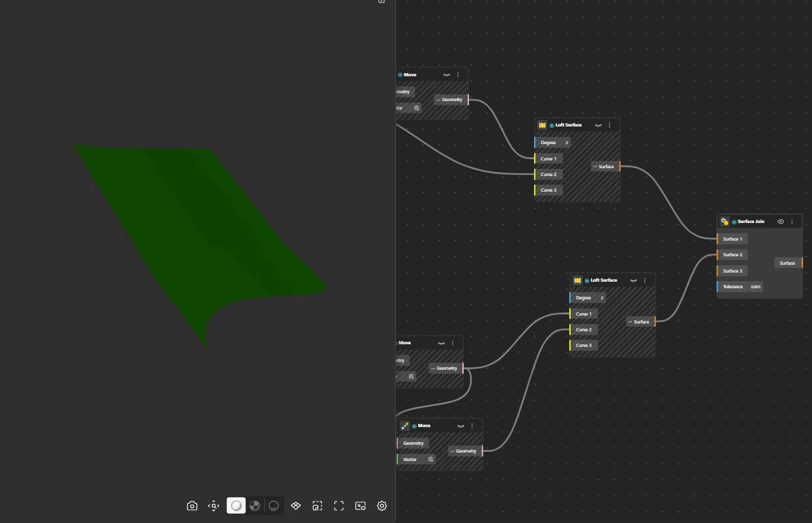Click the arrow icon of the lowest Move node
The height and width of the screenshot is (523, 812).
click(x=405, y=426)
